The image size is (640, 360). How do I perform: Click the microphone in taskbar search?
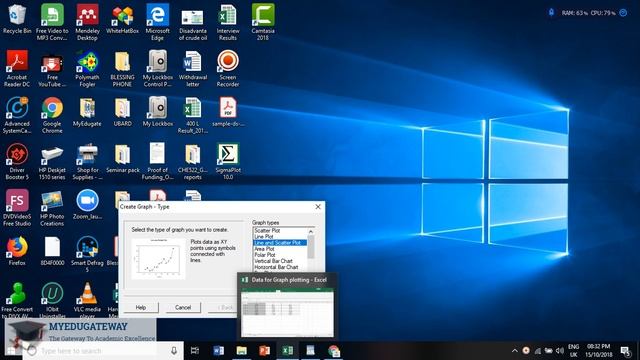(x=174, y=351)
